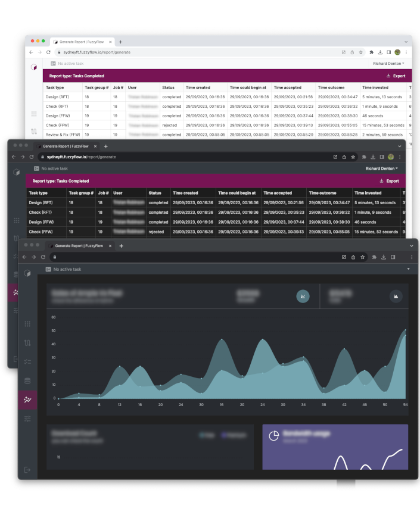Click the purple Bandwidth usage card
Image resolution: width=420 pixels, height=518 pixels.
click(335, 447)
